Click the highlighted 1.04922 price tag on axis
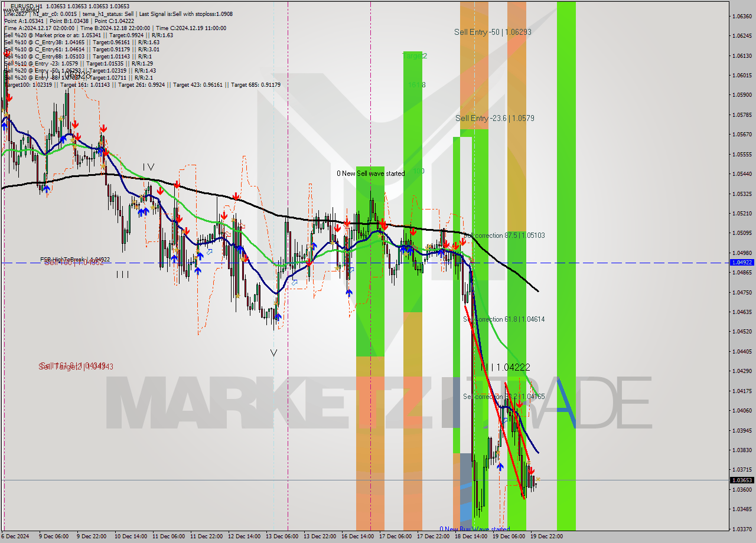Viewport: 756px width, 543px height. click(742, 262)
